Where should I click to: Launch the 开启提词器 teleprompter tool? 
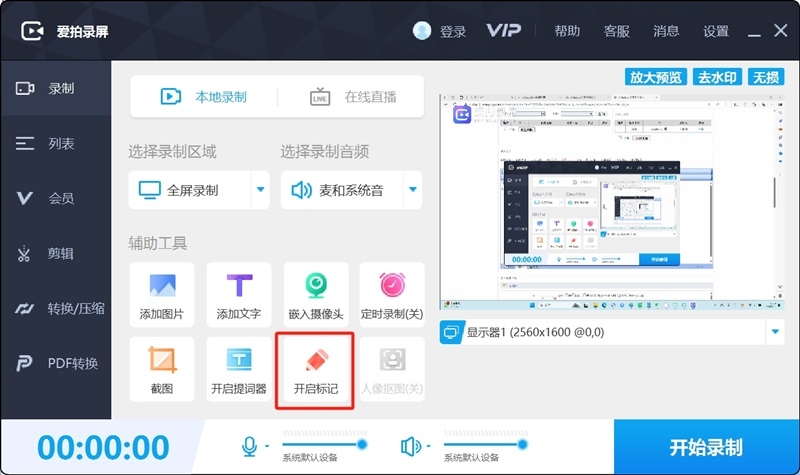(x=239, y=369)
